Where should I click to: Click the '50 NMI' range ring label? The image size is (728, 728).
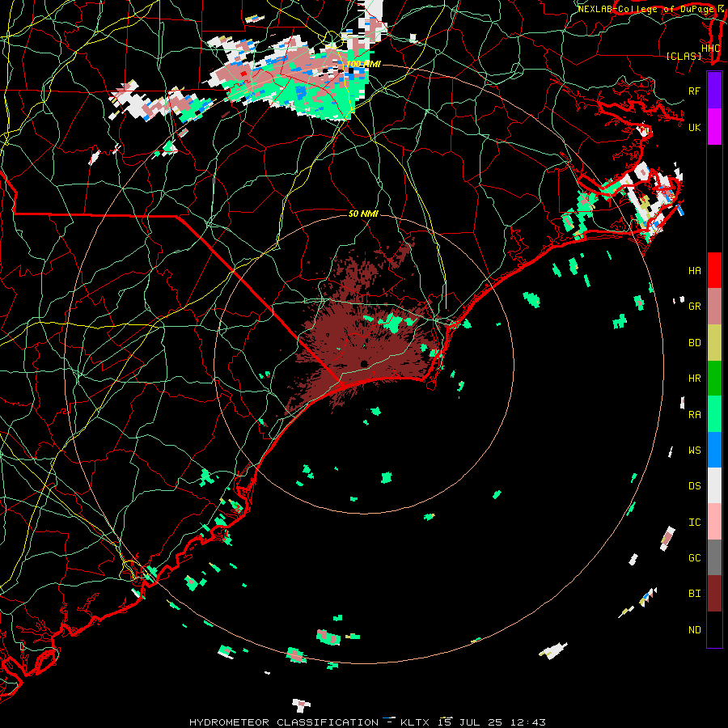point(363,214)
